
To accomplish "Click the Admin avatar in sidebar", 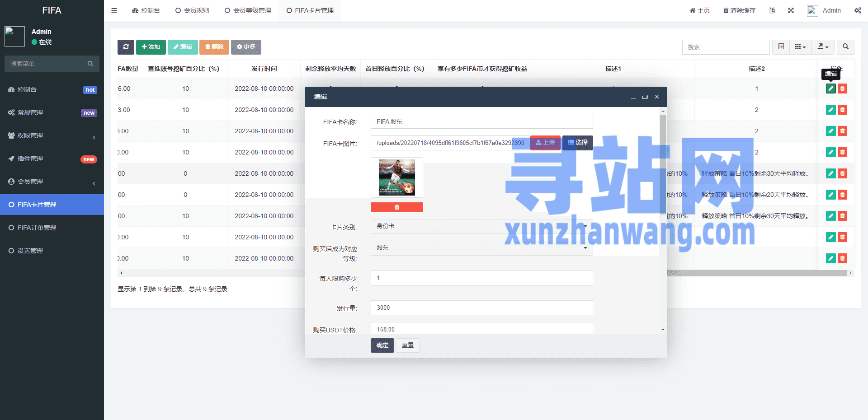I will 14,36.
